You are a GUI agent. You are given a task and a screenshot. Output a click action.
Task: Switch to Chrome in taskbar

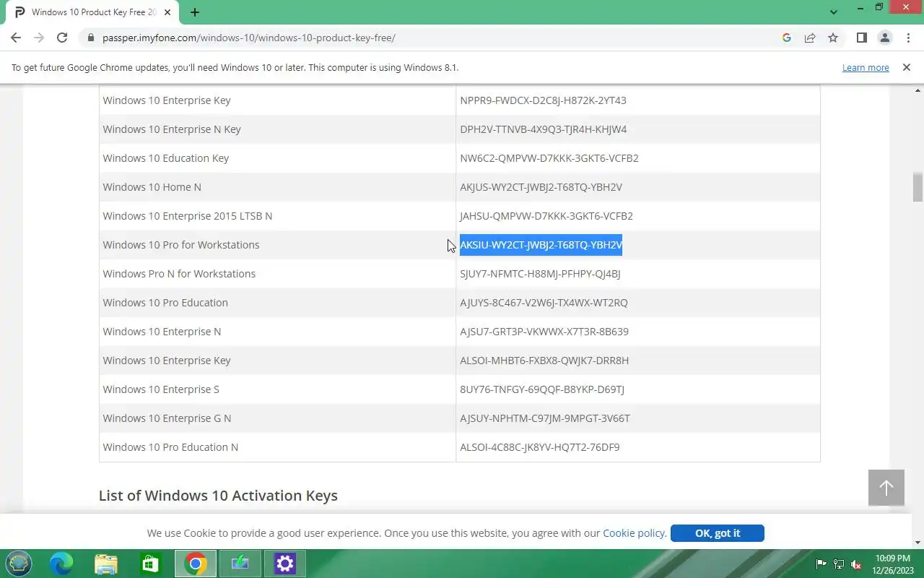pos(195,564)
